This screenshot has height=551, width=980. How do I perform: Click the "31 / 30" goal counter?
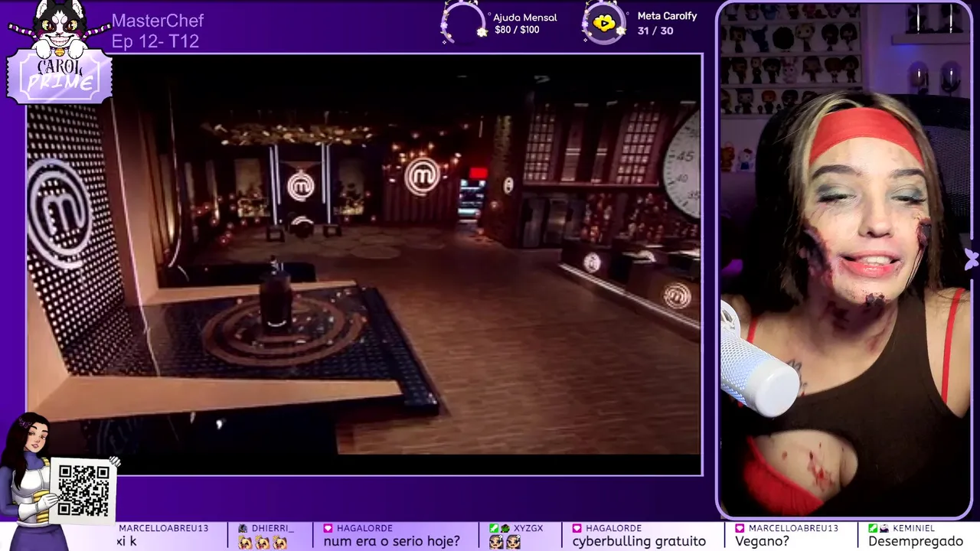point(655,31)
